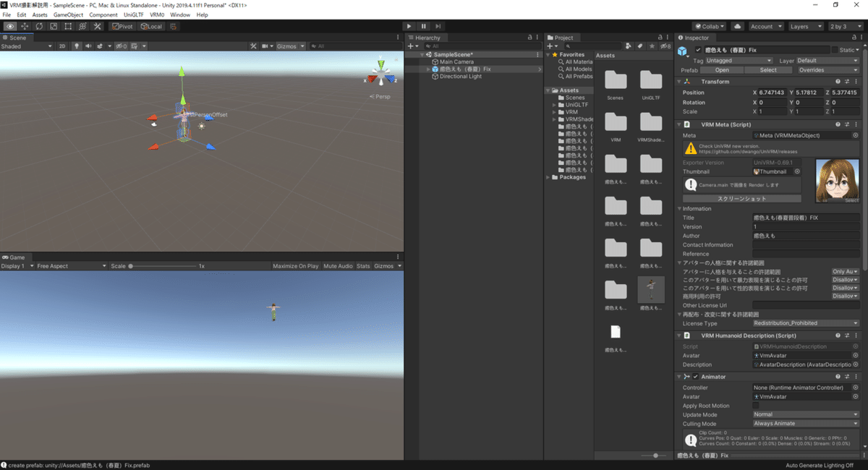Toggle Animator component enabled checkbox
The image size is (868, 470).
pos(696,377)
